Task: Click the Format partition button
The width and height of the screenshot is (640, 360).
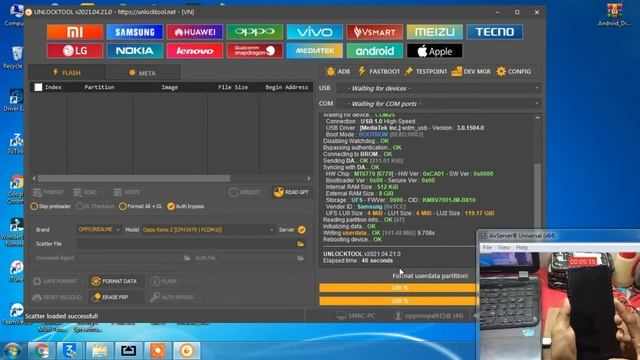Action: pos(48,192)
